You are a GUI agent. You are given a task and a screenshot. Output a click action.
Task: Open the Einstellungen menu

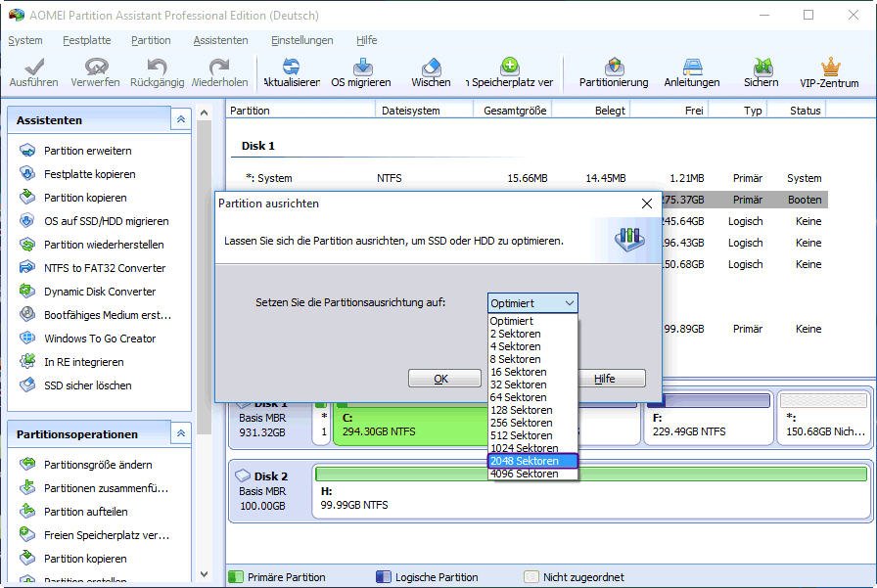(x=302, y=40)
